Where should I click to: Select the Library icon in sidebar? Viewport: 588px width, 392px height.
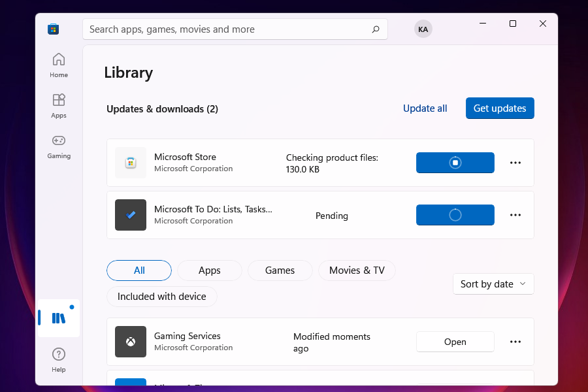point(59,318)
